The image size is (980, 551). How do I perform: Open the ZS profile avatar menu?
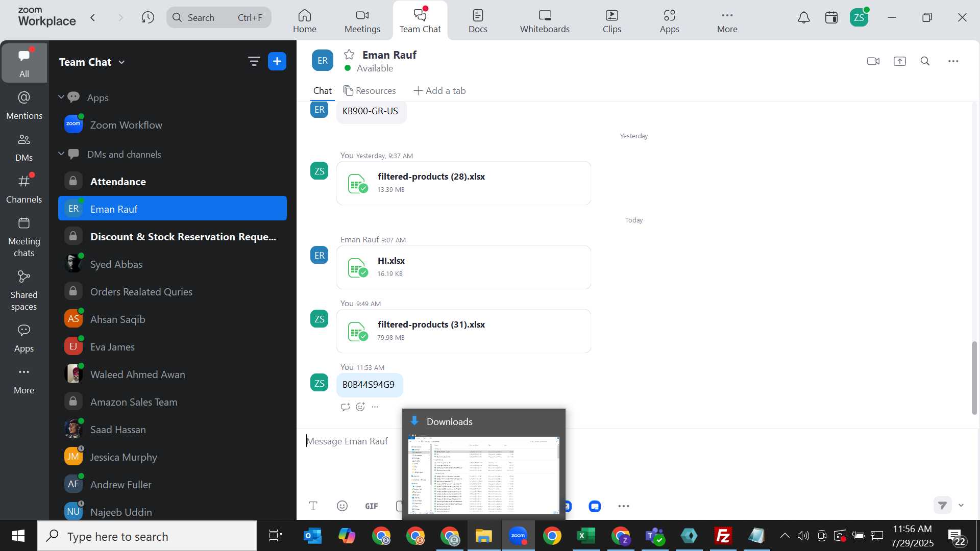[860, 18]
